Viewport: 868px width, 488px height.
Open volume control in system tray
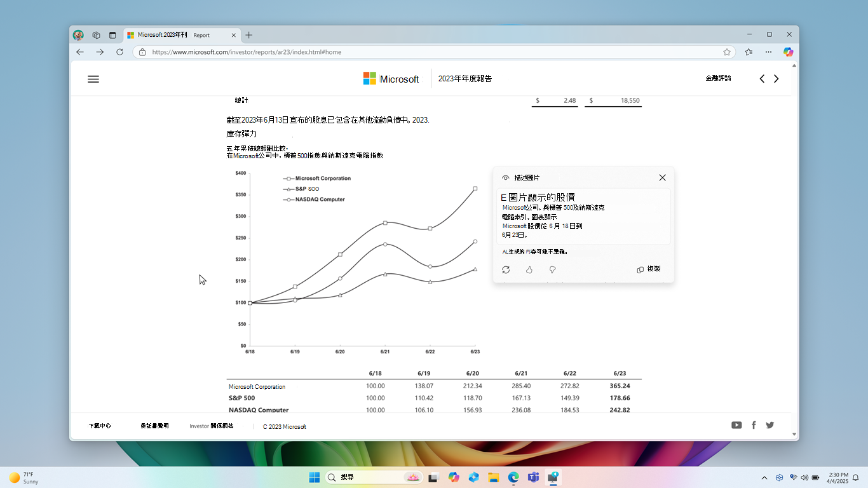tap(804, 477)
